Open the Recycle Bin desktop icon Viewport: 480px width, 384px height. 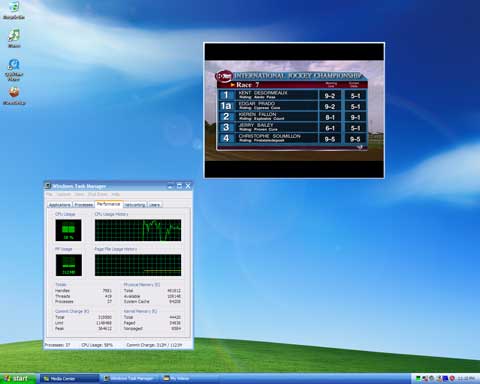click(x=14, y=10)
